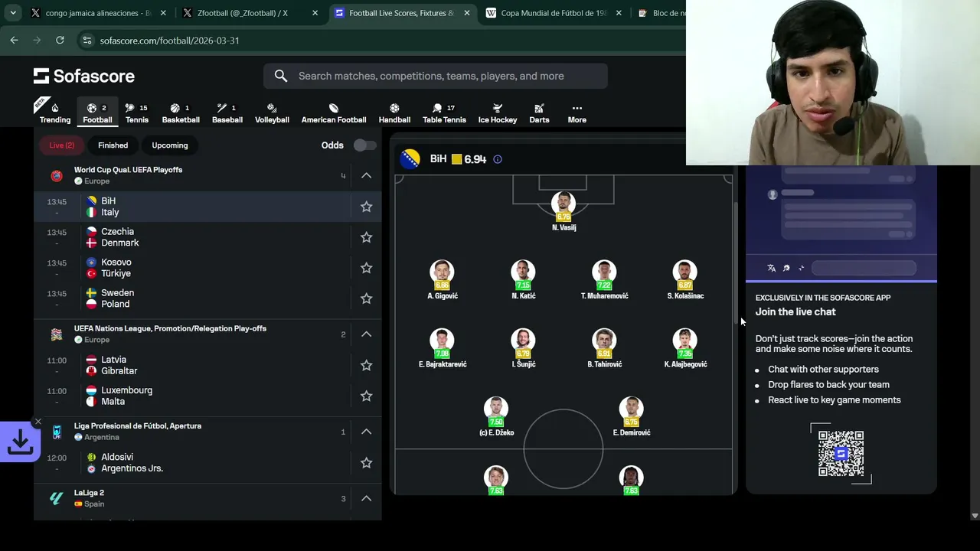
Task: Select the Live (2) filter
Action: (x=62, y=145)
